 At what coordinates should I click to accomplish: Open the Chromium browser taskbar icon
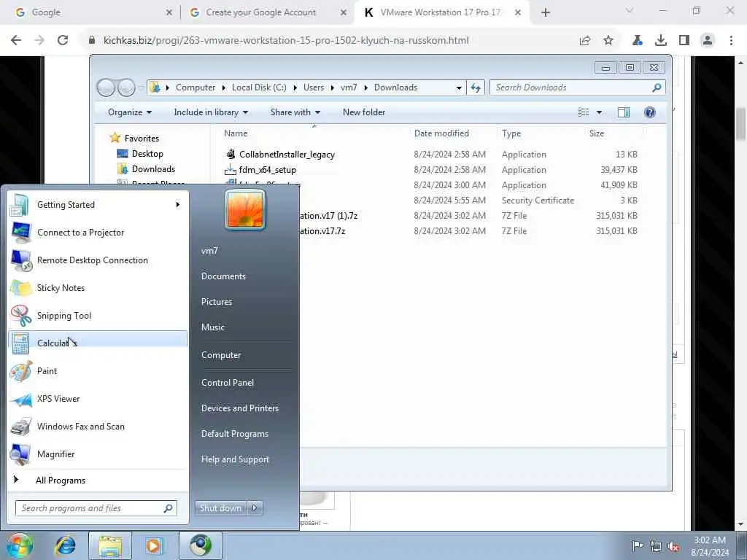pos(200,545)
